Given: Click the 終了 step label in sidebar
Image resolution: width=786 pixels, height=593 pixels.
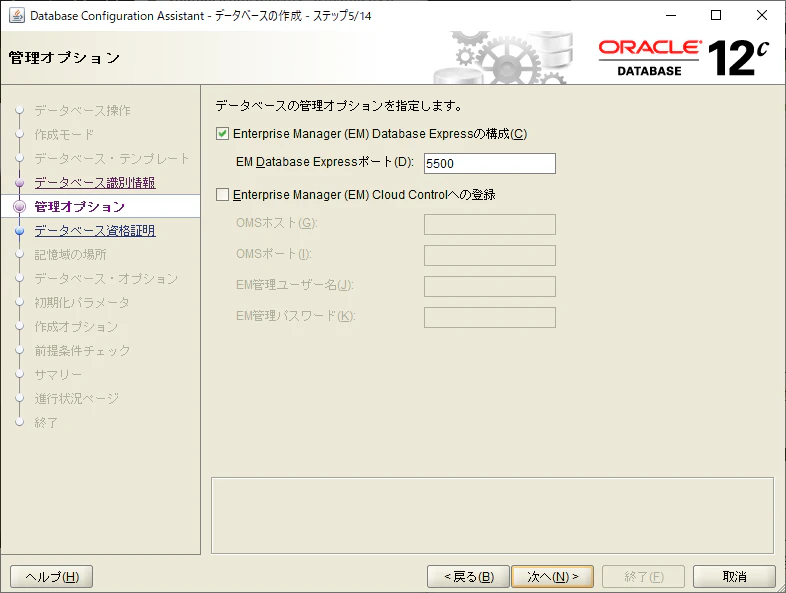Looking at the screenshot, I should click(46, 423).
